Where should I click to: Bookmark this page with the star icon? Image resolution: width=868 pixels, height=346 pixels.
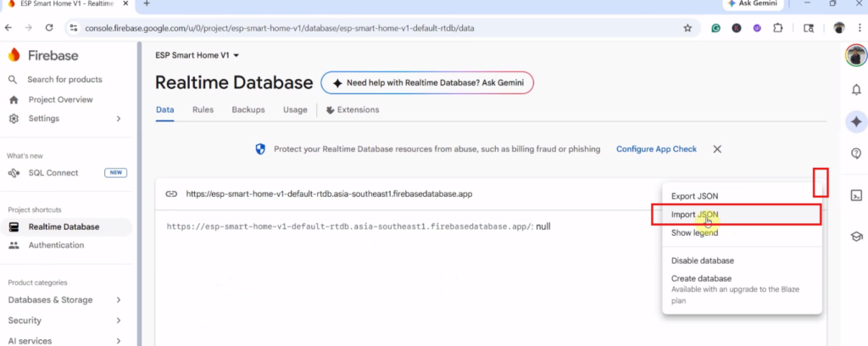(687, 28)
